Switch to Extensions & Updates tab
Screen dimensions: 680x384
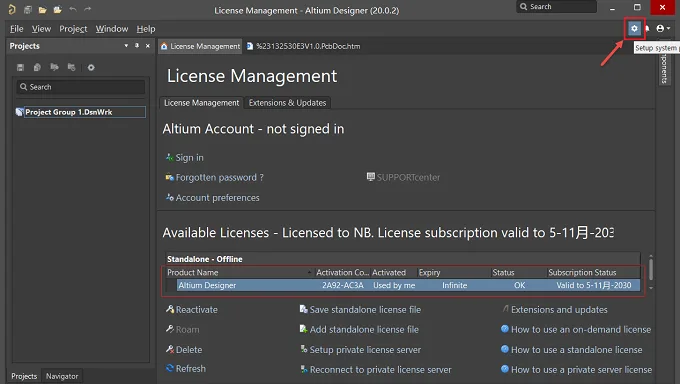[x=287, y=103]
